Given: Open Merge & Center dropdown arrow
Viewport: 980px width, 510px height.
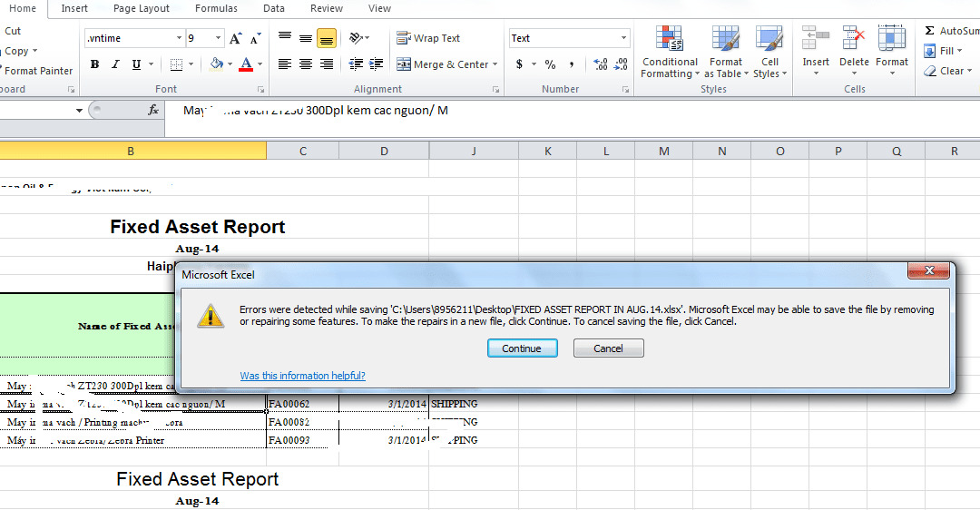Looking at the screenshot, I should [495, 64].
